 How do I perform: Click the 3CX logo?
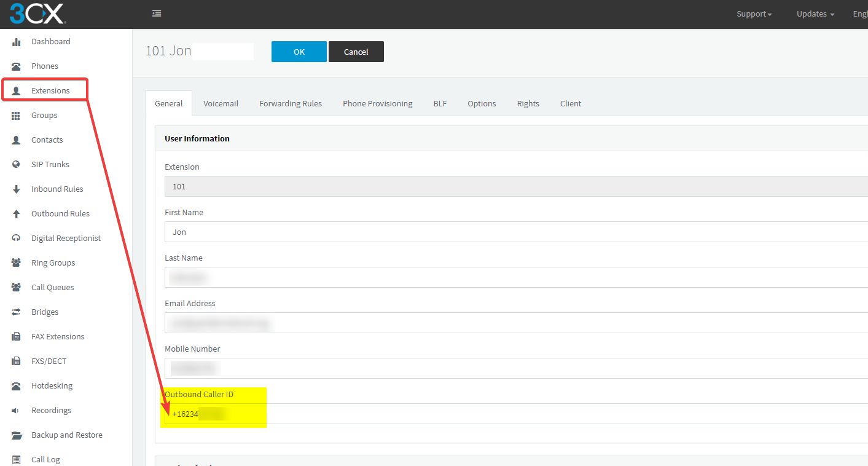tap(37, 14)
